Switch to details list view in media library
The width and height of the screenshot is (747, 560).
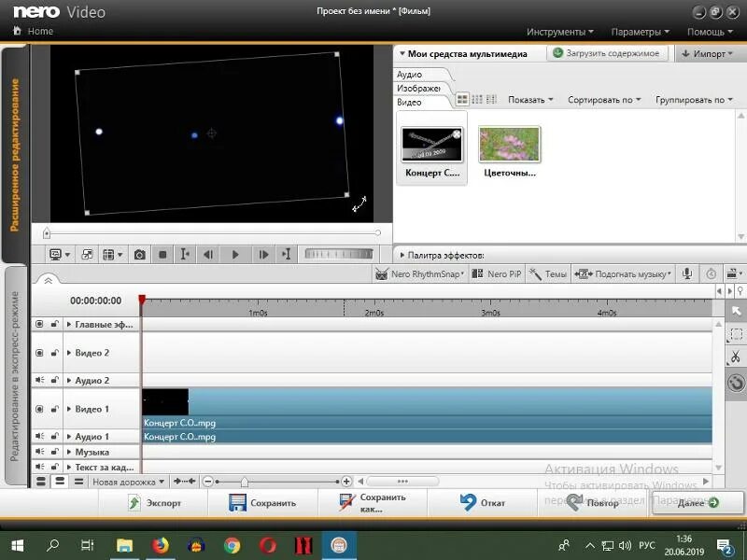[x=491, y=99]
